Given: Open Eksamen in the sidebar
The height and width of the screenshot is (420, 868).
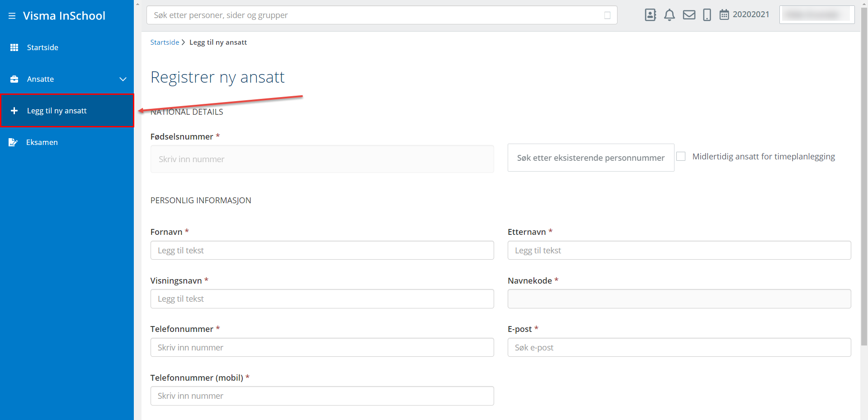Looking at the screenshot, I should click(67, 142).
